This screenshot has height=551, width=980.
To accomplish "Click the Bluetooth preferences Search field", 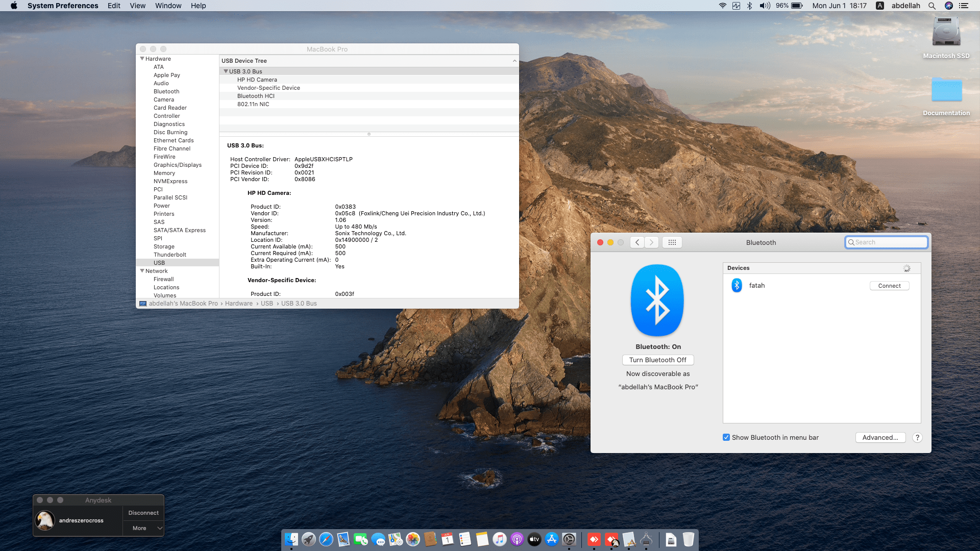I will pos(889,242).
